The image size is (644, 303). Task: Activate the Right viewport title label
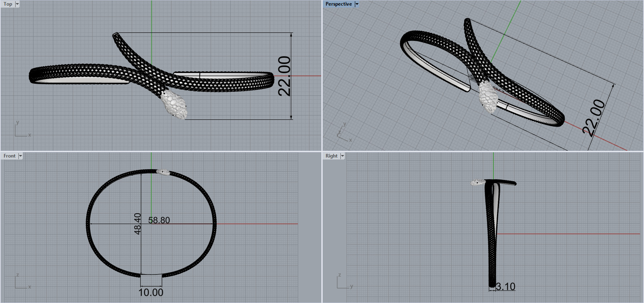[x=332, y=156]
